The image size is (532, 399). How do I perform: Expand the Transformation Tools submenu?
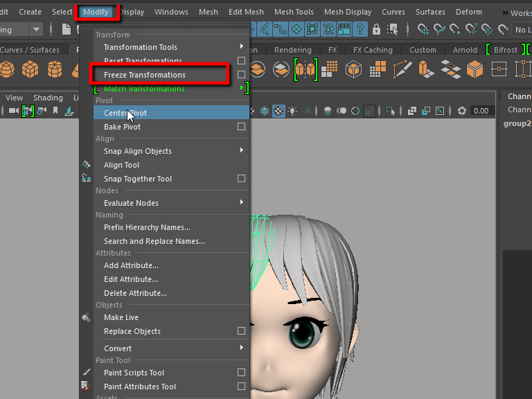241,47
